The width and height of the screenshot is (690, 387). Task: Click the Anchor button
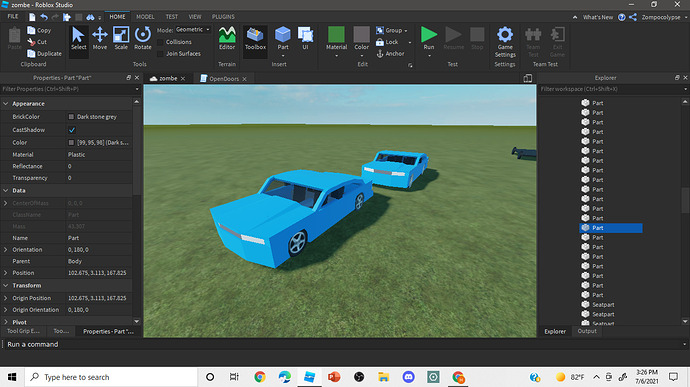(x=390, y=54)
